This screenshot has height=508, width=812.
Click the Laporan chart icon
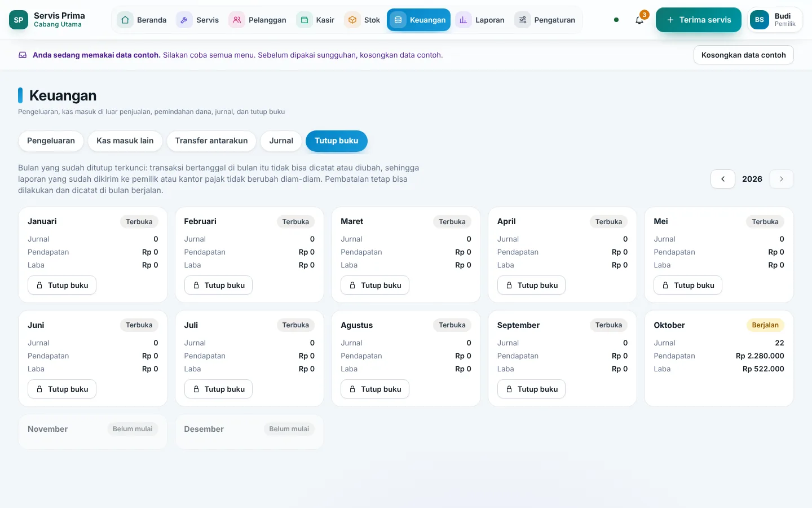(x=464, y=20)
